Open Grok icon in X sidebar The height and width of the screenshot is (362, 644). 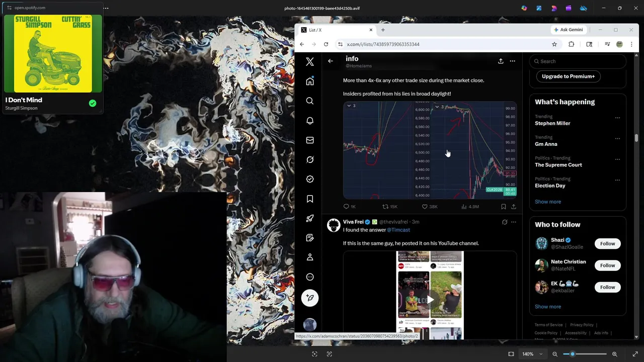pos(310,160)
